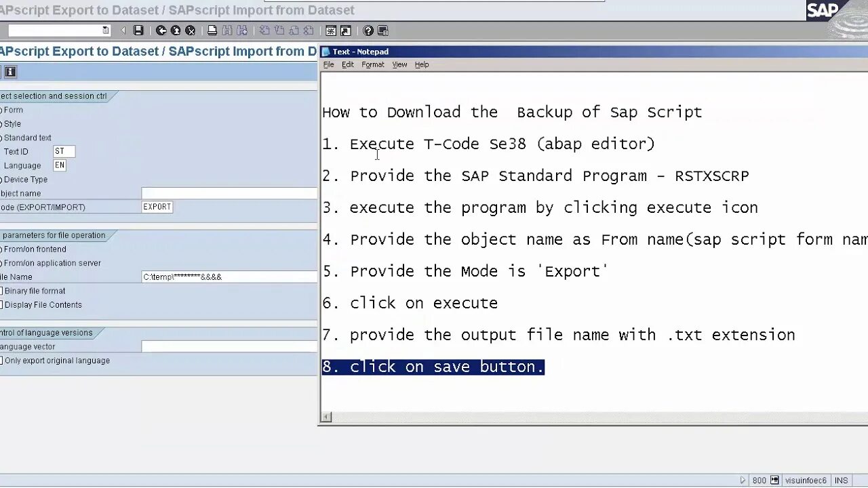868x488 pixels.
Task: Open SAP Help question mark icon
Action: pyautogui.click(x=368, y=30)
